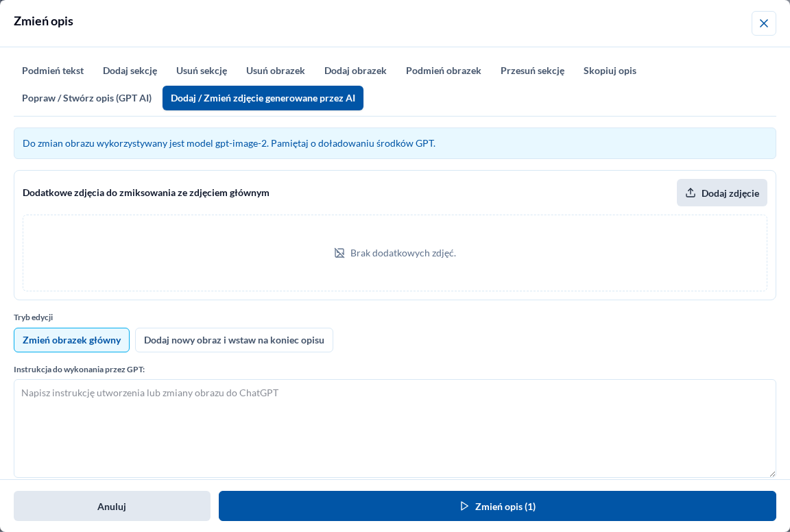Close the Zmień opis dialog

(x=763, y=23)
